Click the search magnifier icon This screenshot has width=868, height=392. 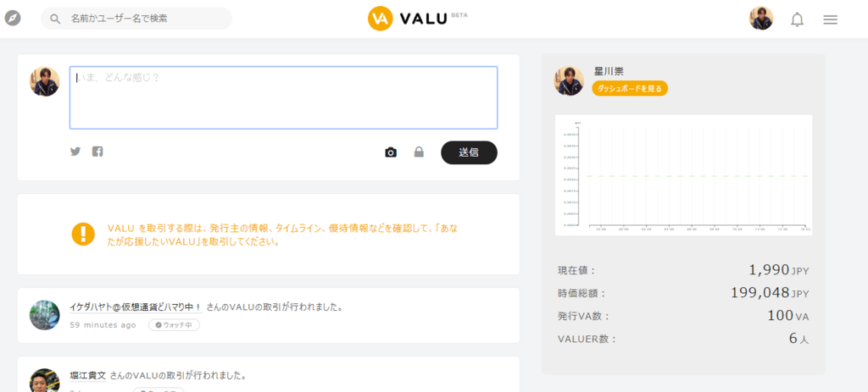point(55,19)
